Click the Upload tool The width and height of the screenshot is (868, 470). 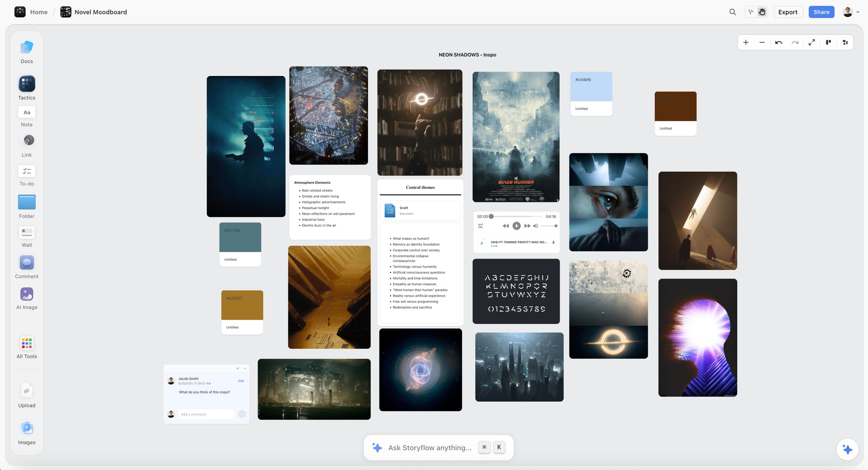[x=27, y=395]
